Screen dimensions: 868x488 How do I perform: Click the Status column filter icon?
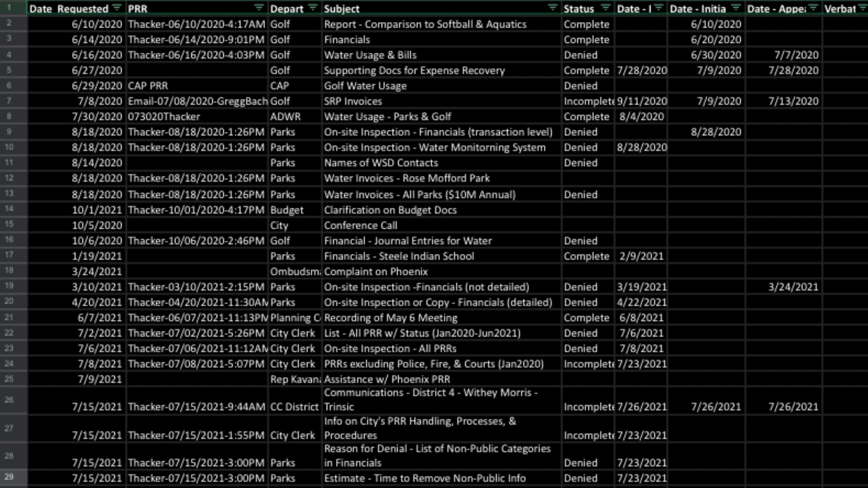coord(606,8)
